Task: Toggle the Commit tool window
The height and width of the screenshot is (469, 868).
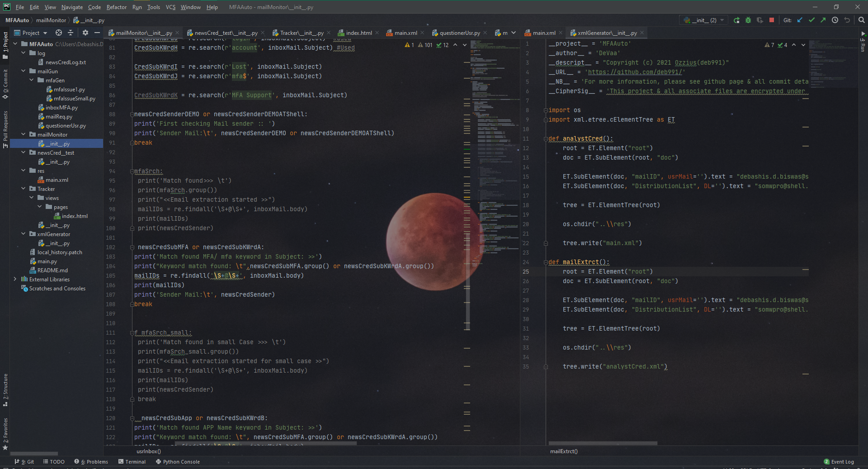Action: (5, 84)
